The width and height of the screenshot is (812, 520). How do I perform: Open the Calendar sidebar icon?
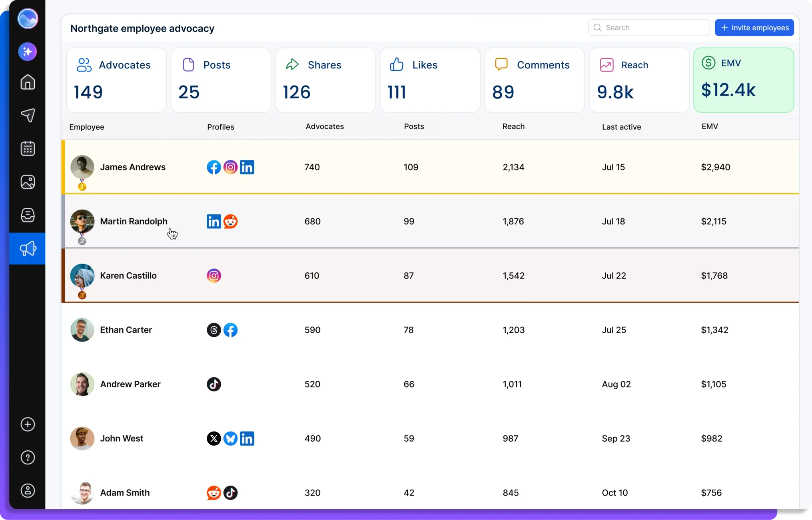pyautogui.click(x=28, y=148)
